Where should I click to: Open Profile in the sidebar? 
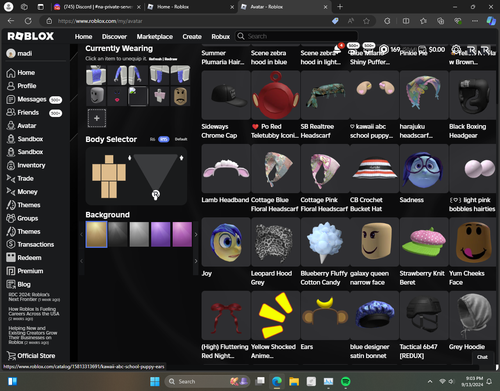pyautogui.click(x=21, y=86)
